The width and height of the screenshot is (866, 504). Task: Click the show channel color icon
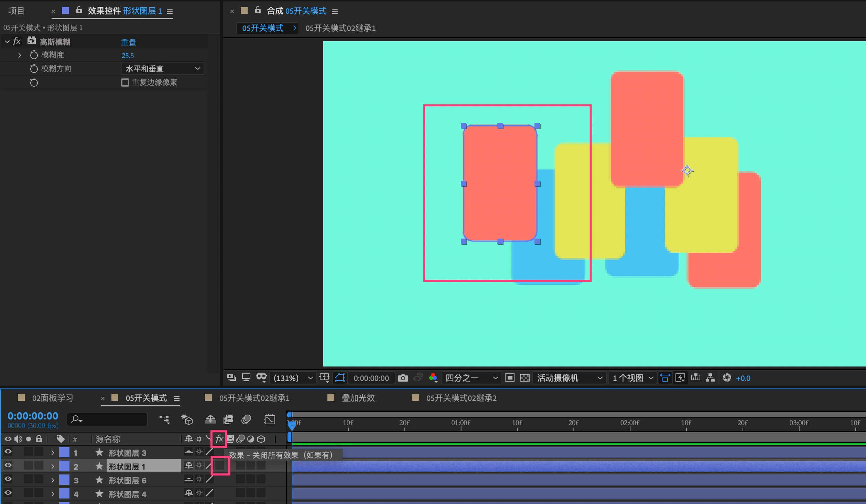pyautogui.click(x=433, y=378)
